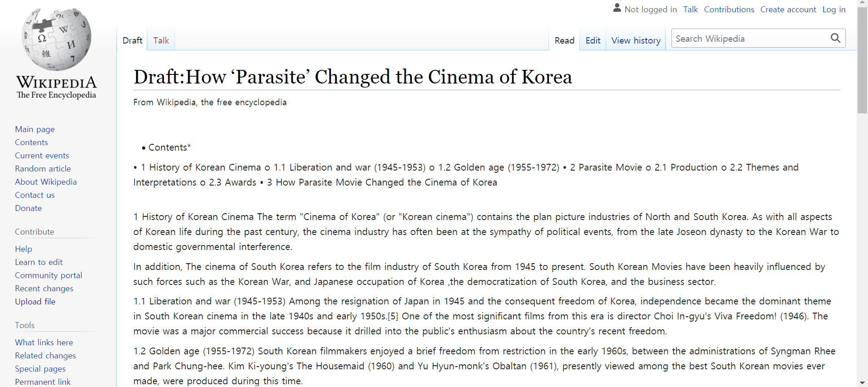This screenshot has width=868, height=387.
Task: Open Related changes
Action: pyautogui.click(x=45, y=356)
